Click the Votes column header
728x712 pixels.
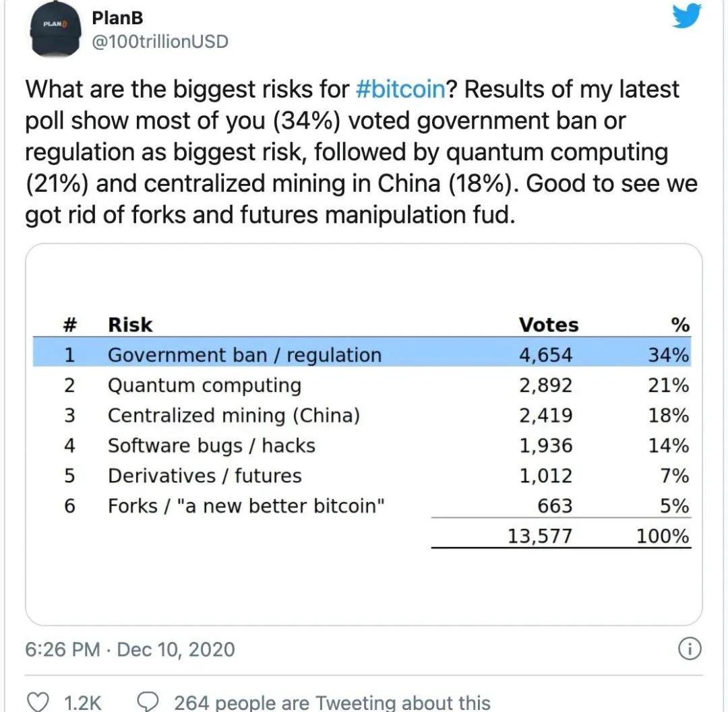[548, 325]
